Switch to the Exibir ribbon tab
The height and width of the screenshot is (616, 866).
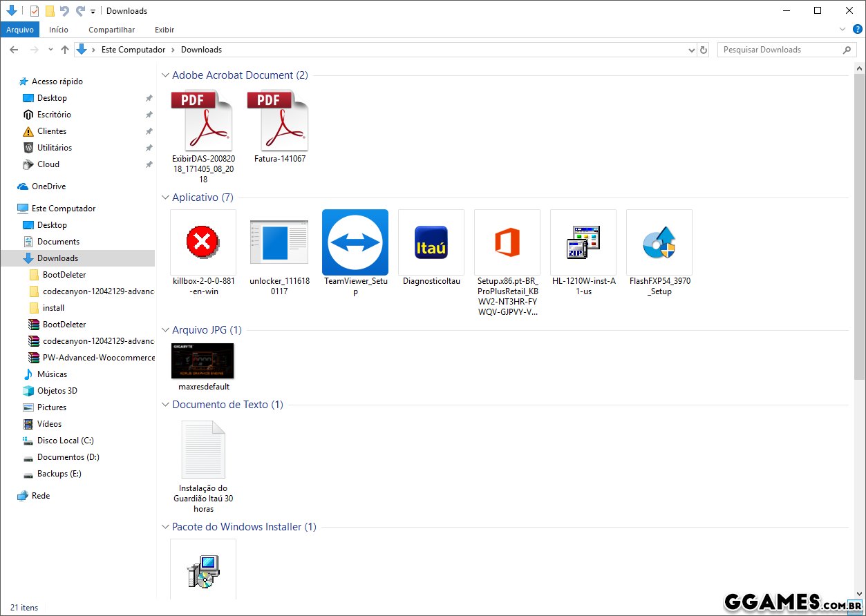tap(164, 30)
